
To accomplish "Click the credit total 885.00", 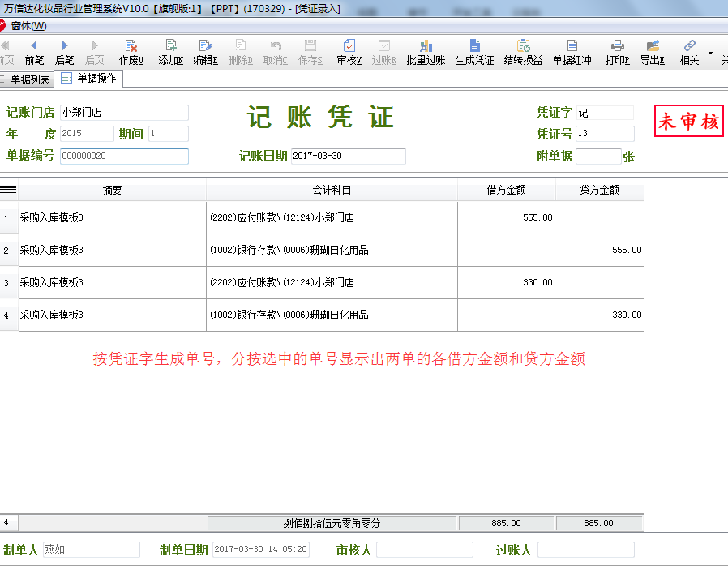I will (x=599, y=523).
